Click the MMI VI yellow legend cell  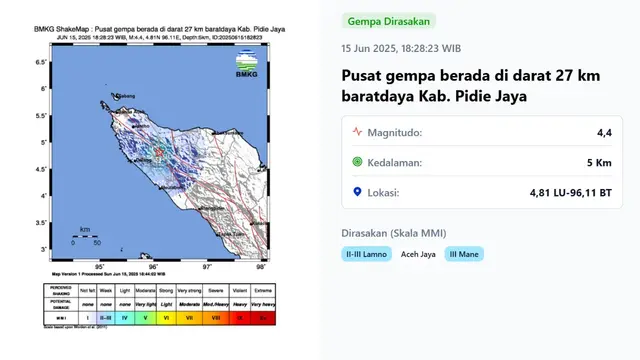coord(166,318)
